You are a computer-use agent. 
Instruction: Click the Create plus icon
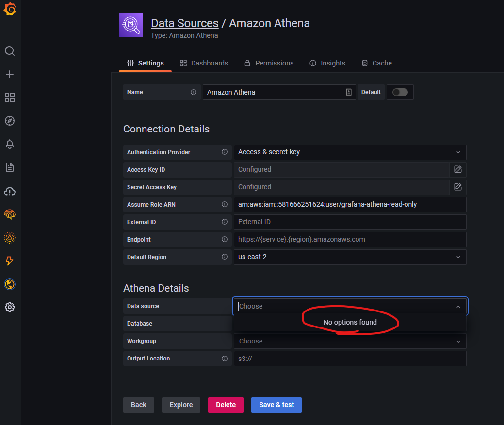10,74
